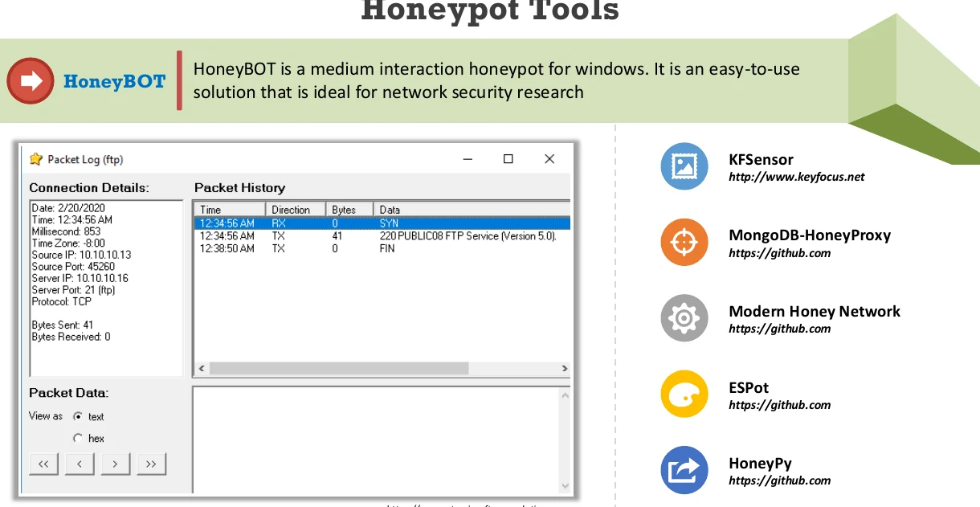Click the Modern Honey Network gear icon

click(x=684, y=318)
